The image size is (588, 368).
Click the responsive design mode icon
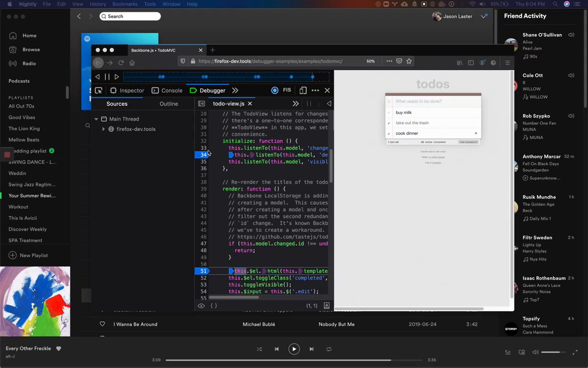point(303,90)
